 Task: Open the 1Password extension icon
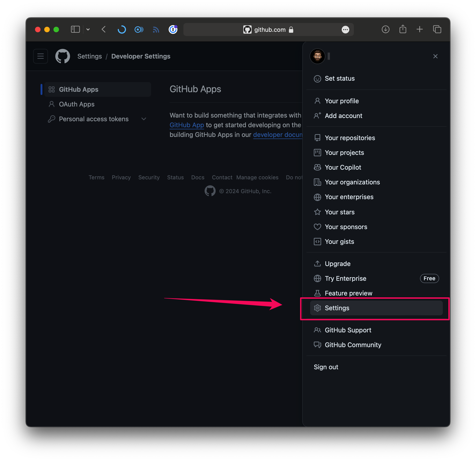173,30
